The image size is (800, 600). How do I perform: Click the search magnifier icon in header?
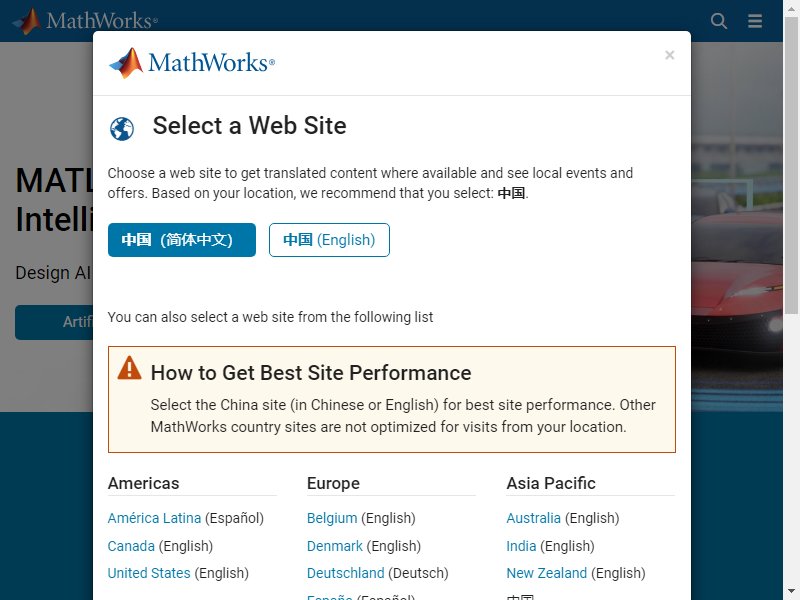point(718,21)
